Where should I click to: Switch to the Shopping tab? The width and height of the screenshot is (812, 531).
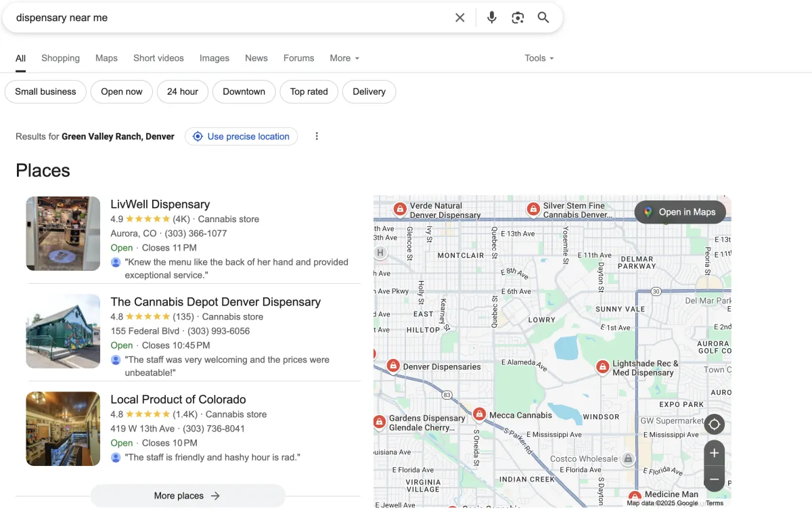60,58
